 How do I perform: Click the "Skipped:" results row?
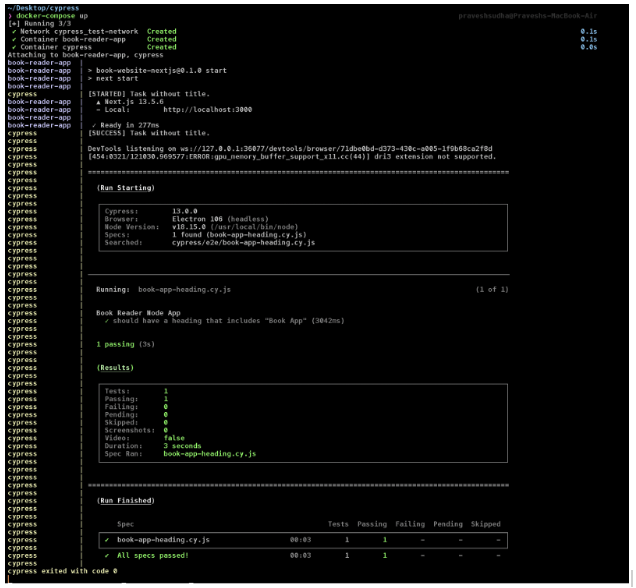point(136,423)
